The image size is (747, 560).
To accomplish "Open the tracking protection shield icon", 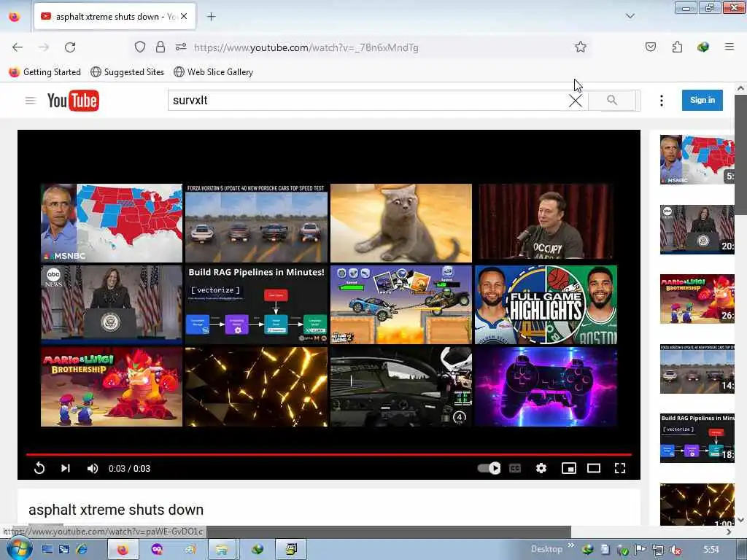I will 139,47.
